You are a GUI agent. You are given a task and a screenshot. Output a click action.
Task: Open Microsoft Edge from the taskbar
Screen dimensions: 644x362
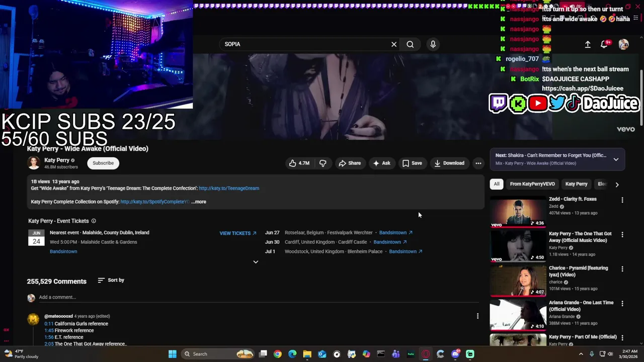coord(292,354)
